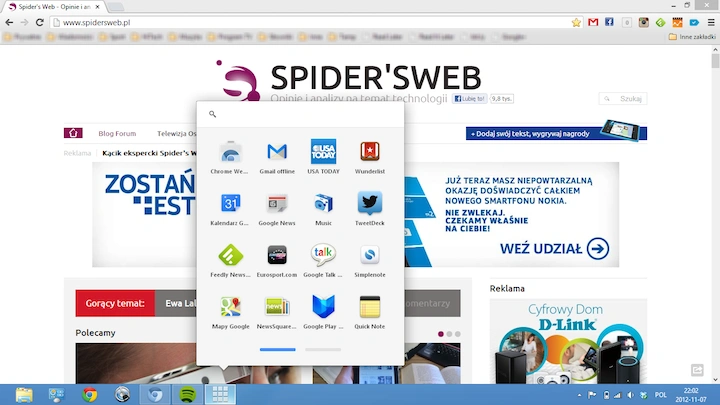Viewport: 720px width, 405px height.
Task: Click the app launcher search field
Action: (300, 114)
